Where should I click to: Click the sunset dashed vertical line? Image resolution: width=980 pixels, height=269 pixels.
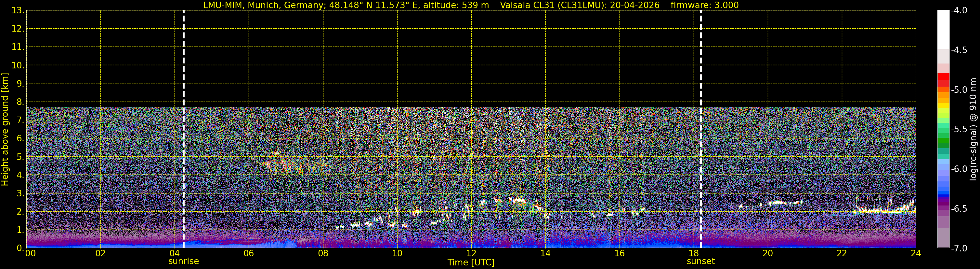[x=701, y=129]
